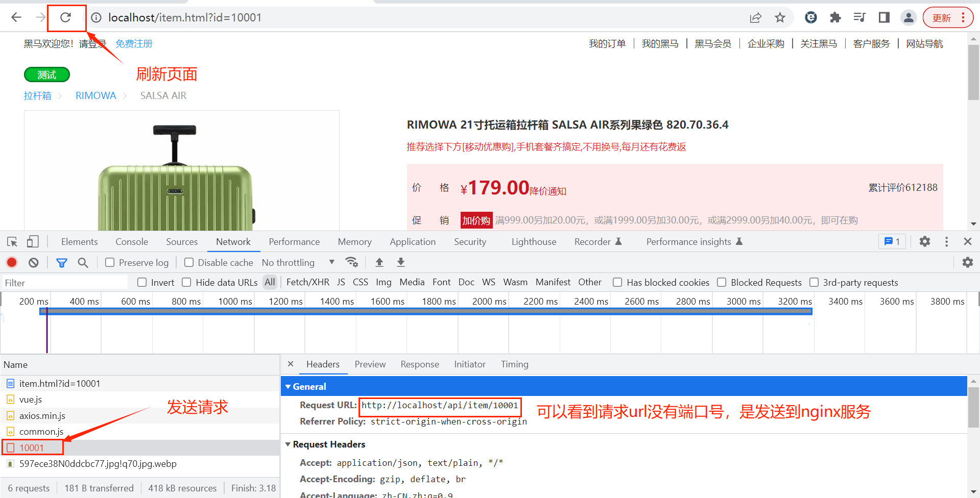Click the address bar URL

click(x=185, y=18)
